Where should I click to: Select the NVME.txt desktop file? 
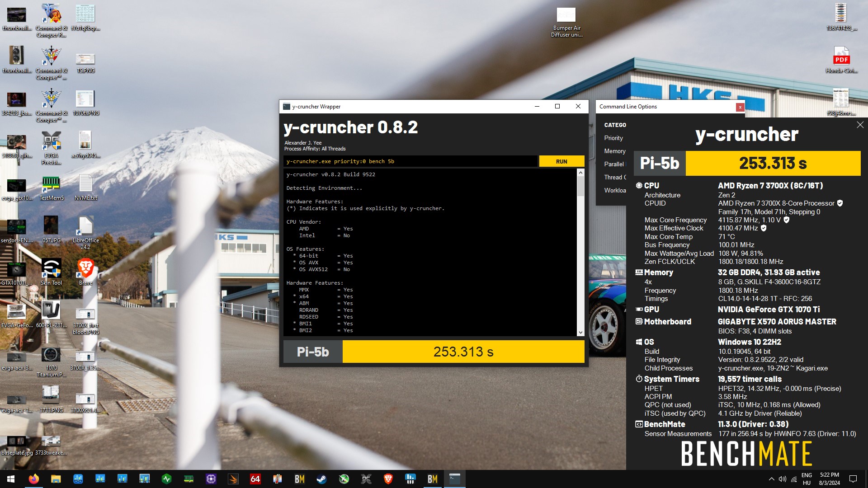pyautogui.click(x=85, y=188)
